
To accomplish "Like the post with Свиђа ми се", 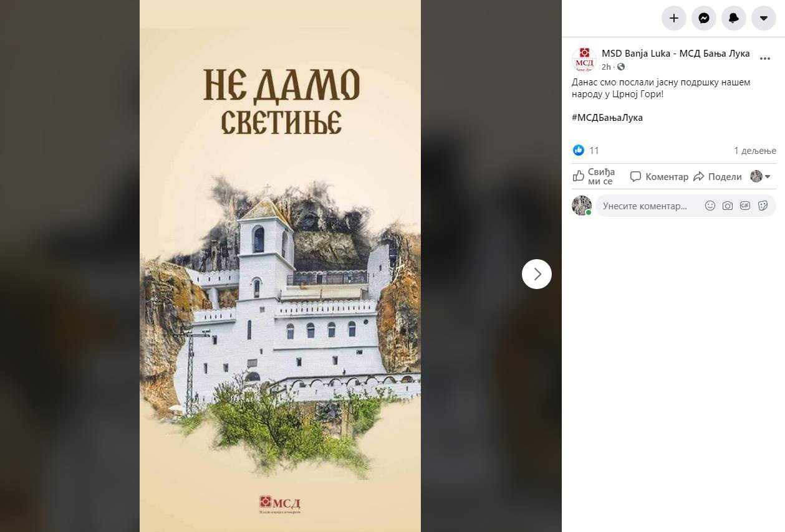I will coord(594,177).
